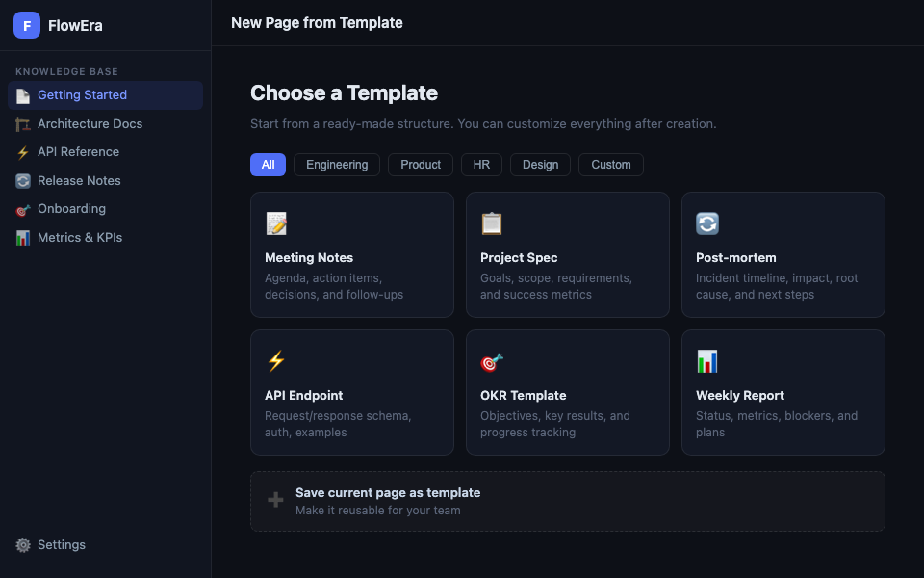
Task: Click the OKR Template target icon
Action: (492, 361)
